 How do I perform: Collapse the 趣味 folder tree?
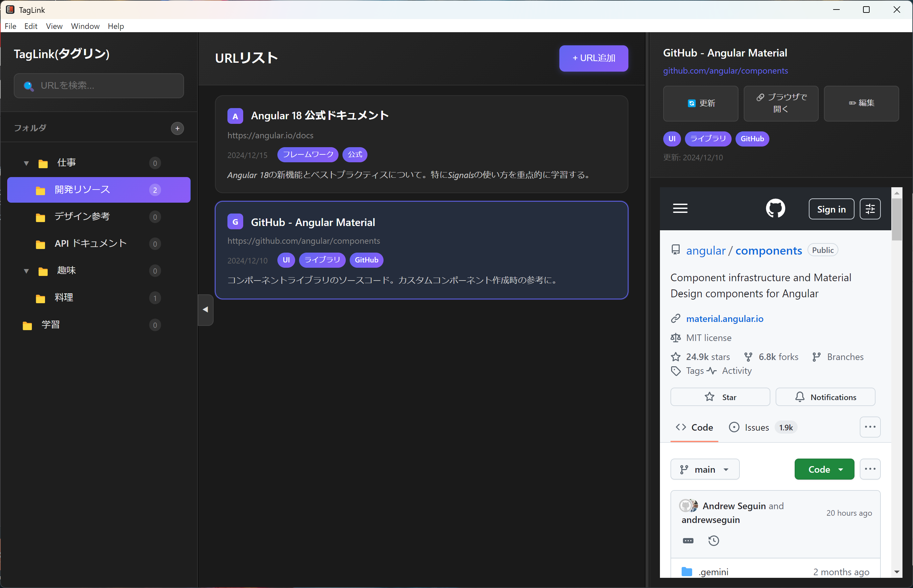tap(26, 271)
